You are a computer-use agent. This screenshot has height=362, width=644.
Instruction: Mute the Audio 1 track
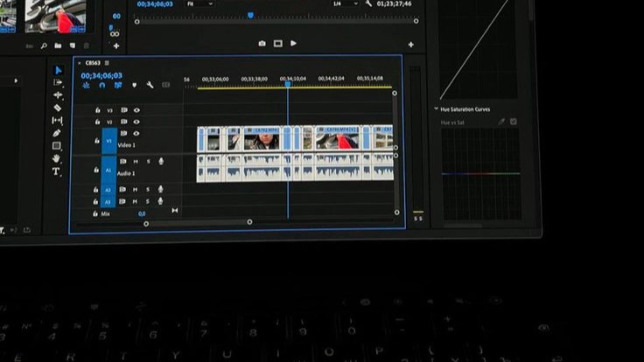[136, 162]
